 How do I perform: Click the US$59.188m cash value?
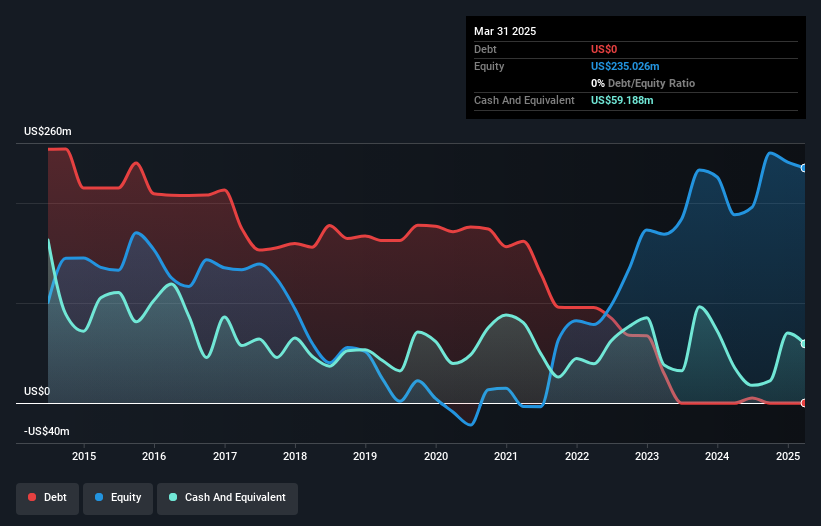pyautogui.click(x=622, y=100)
